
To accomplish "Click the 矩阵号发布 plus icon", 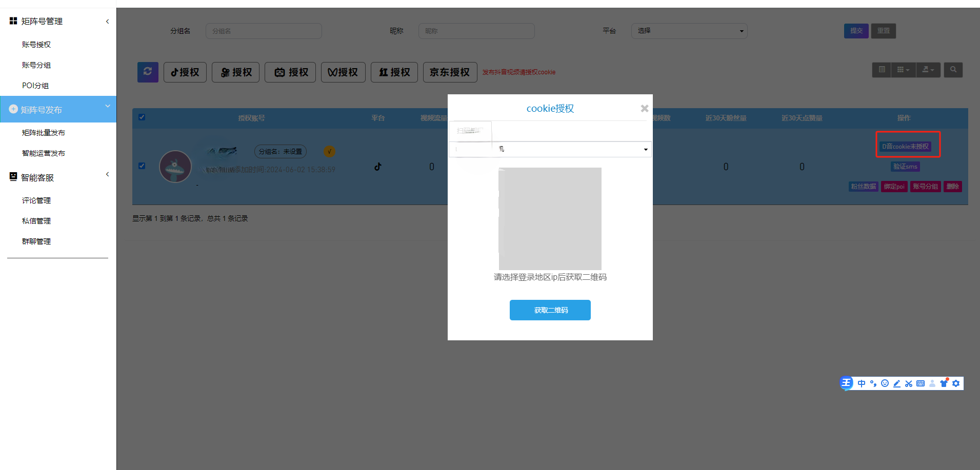I will 13,109.
